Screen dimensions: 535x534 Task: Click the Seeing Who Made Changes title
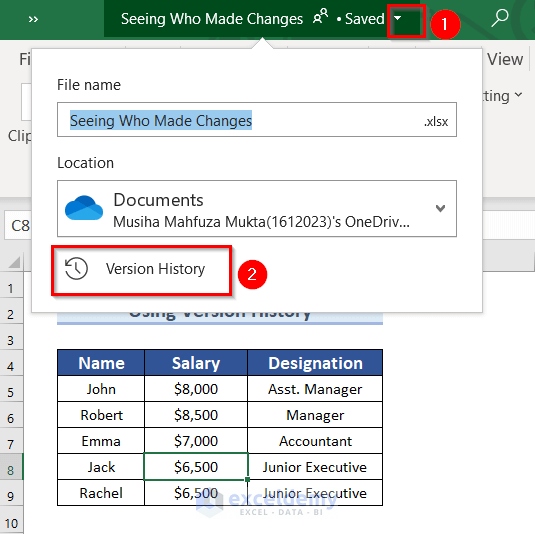click(212, 19)
